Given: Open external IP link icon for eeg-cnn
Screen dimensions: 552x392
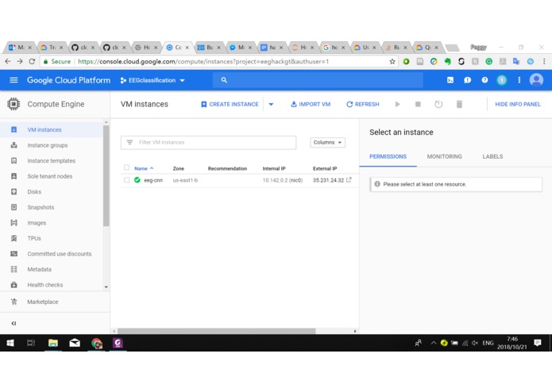Looking at the screenshot, I should [349, 180].
